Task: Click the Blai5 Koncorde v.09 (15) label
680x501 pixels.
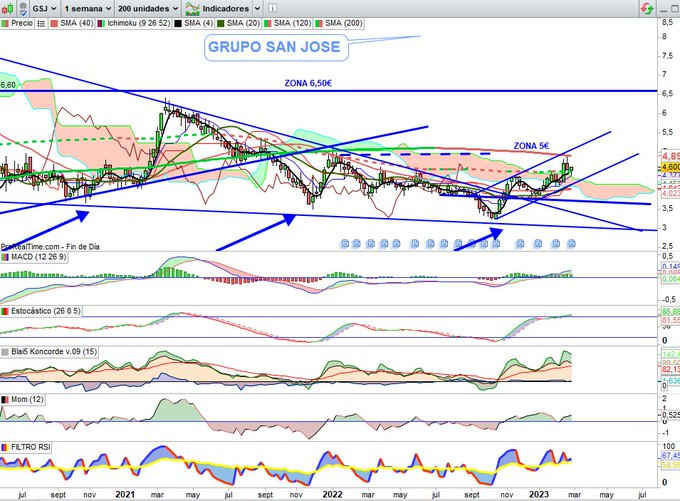Action: pyautogui.click(x=54, y=351)
